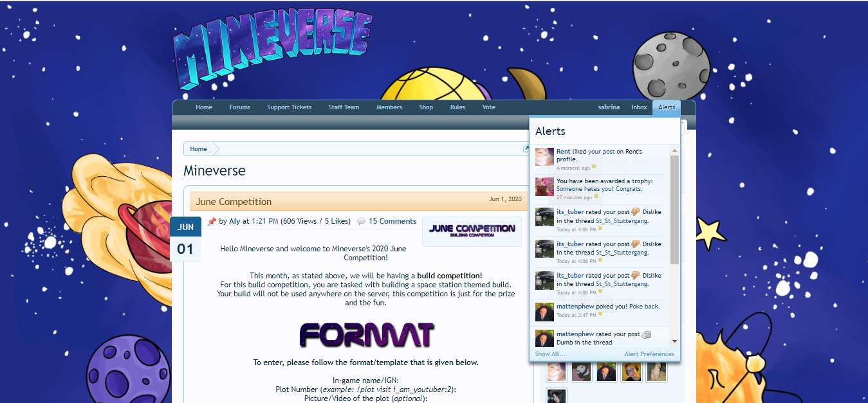Click the JUN 01 date badge
Screen dimensions: 868x403
pos(185,240)
